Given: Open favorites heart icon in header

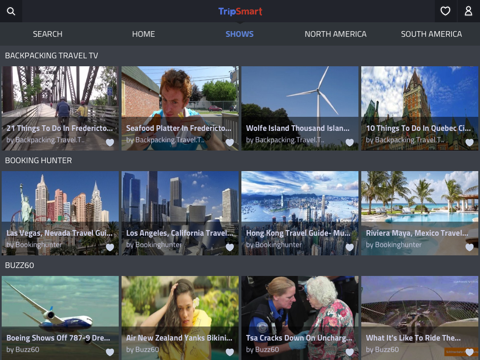Looking at the screenshot, I should [x=445, y=11].
